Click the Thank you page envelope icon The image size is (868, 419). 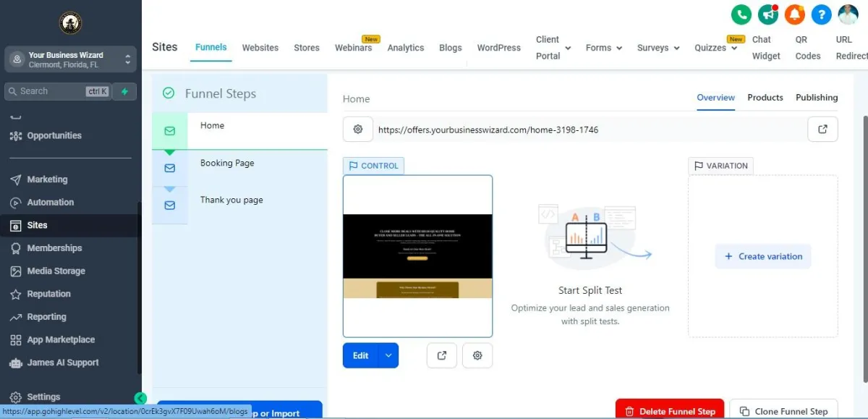coord(169,205)
